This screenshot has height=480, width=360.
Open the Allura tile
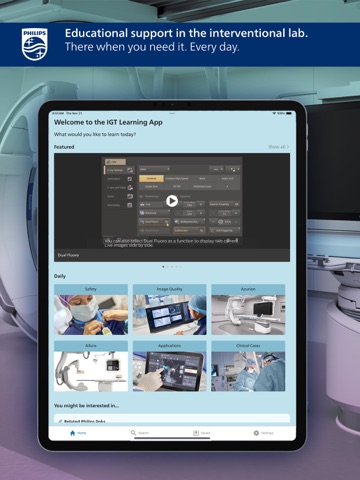click(91, 366)
